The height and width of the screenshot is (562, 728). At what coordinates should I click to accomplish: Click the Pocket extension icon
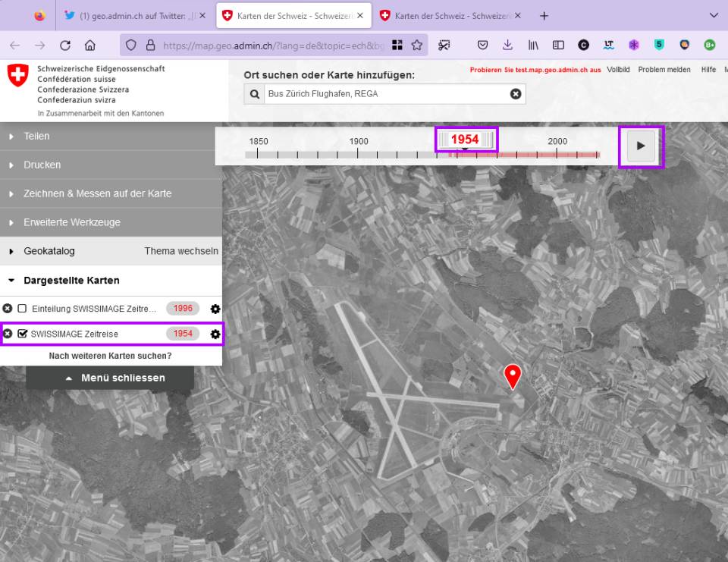482,46
